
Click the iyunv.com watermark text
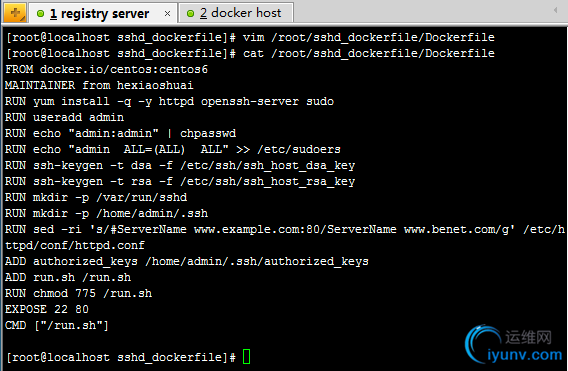[525, 355]
